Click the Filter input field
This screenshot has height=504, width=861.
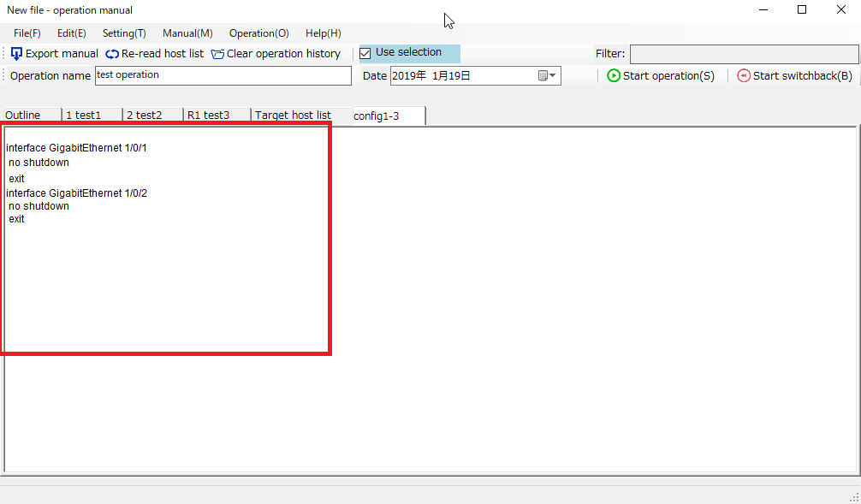pyautogui.click(x=743, y=54)
